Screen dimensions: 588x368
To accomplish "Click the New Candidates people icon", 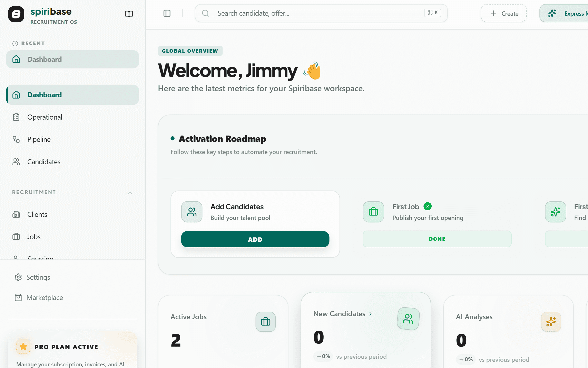I will click(408, 319).
